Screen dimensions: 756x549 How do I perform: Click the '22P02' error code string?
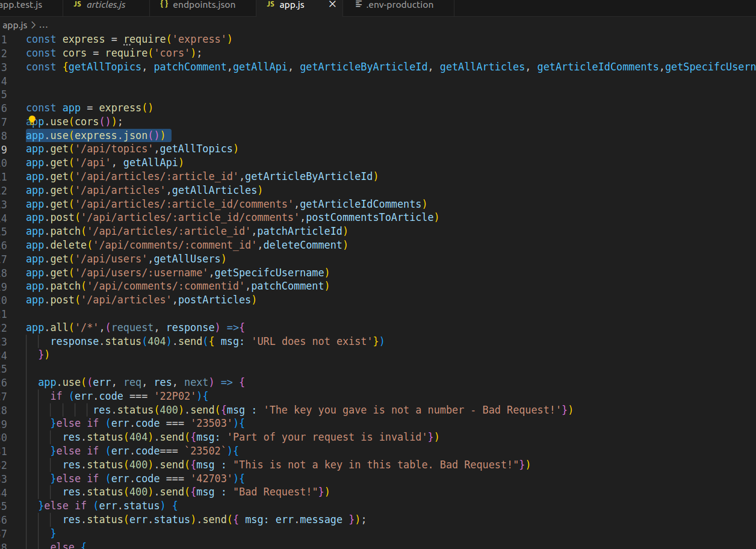[x=175, y=396]
